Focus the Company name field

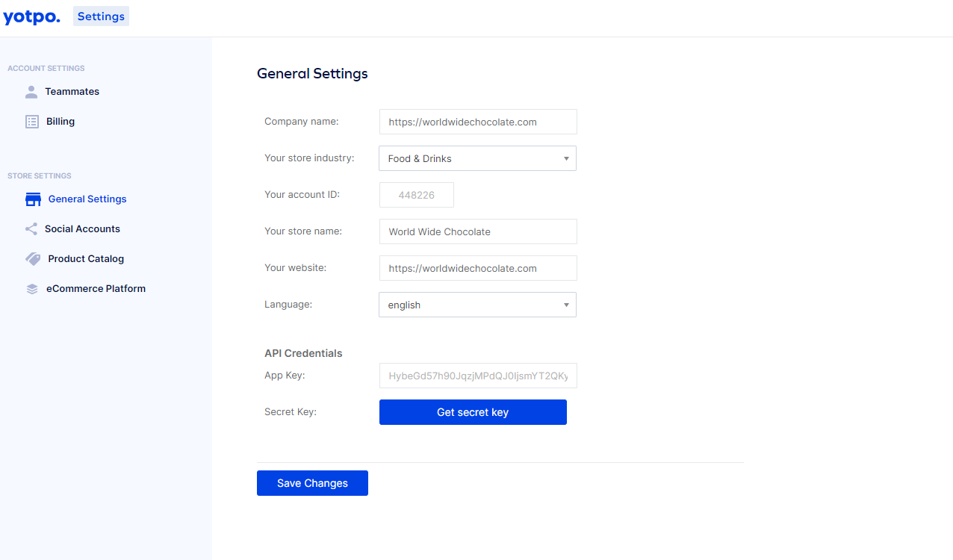point(478,122)
